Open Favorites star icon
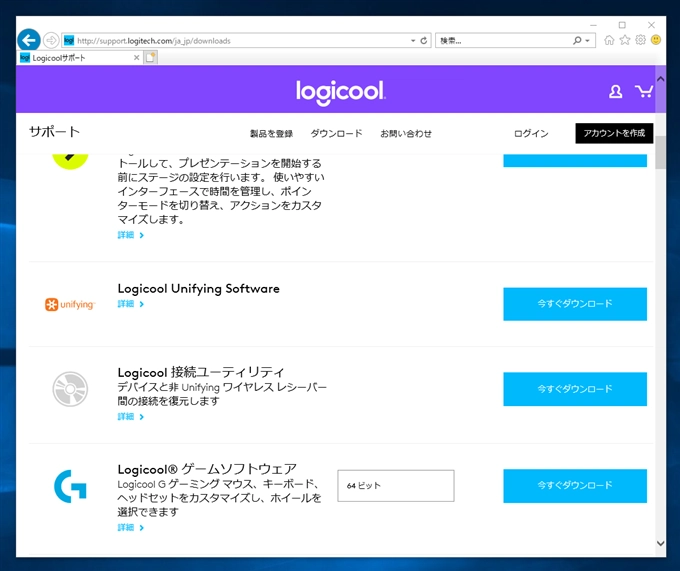Viewport: 680px width, 571px height. (625, 40)
